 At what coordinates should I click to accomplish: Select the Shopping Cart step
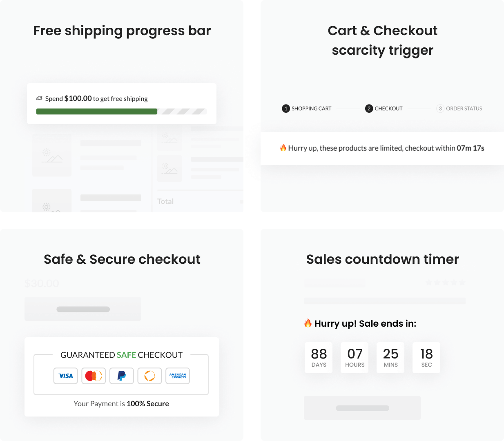[307, 109]
